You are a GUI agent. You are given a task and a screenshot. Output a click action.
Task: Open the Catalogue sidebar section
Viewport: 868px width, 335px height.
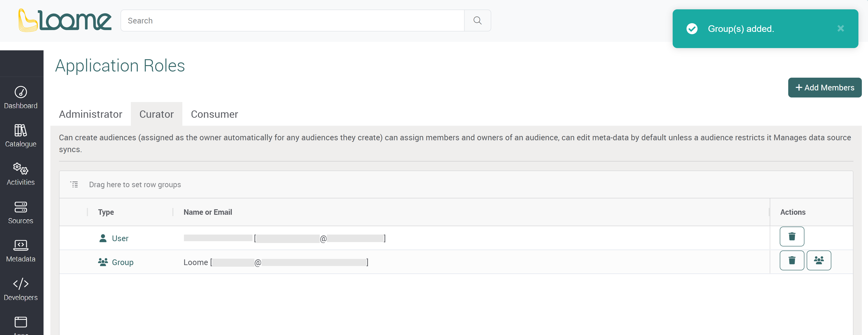point(21,136)
